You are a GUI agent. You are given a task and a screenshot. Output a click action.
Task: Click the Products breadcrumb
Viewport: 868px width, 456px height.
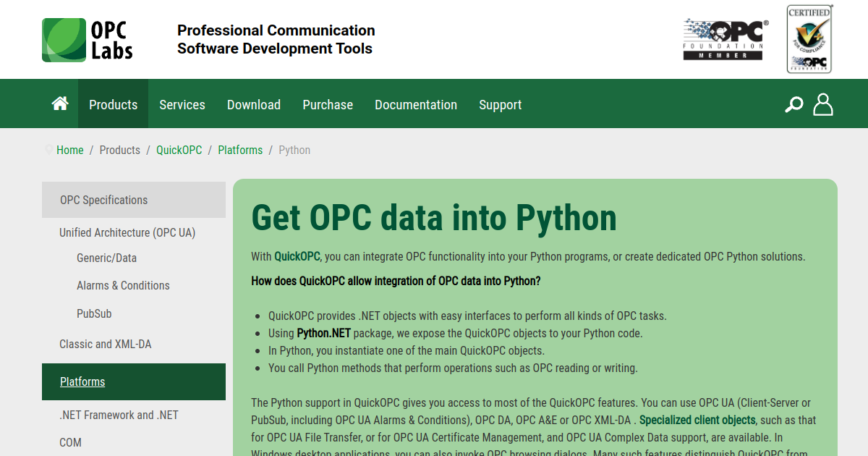[x=120, y=150]
